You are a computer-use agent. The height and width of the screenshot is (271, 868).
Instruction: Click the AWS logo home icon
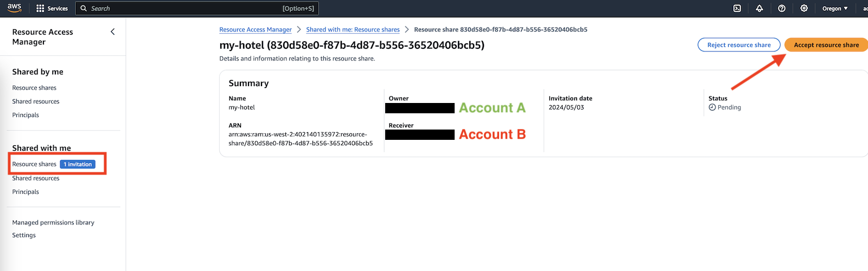pyautogui.click(x=14, y=8)
